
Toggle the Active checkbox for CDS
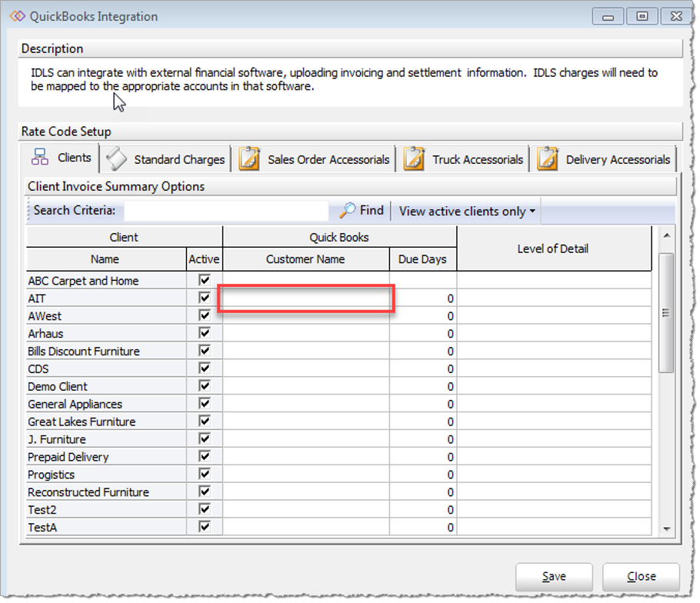[x=205, y=368]
